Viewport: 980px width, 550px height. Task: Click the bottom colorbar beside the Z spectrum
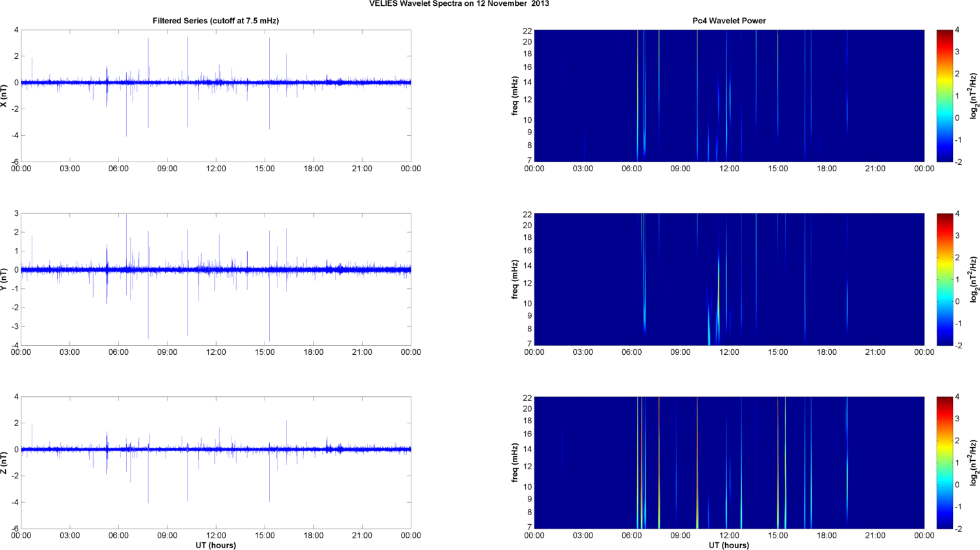point(944,463)
